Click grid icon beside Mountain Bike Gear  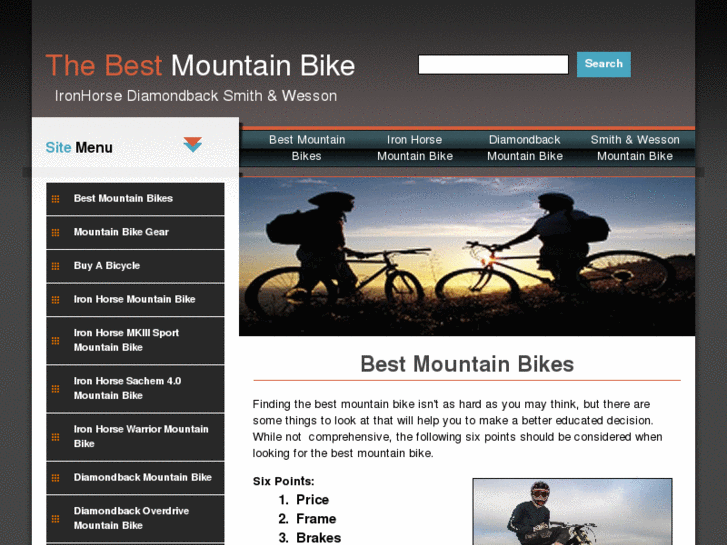(x=56, y=232)
